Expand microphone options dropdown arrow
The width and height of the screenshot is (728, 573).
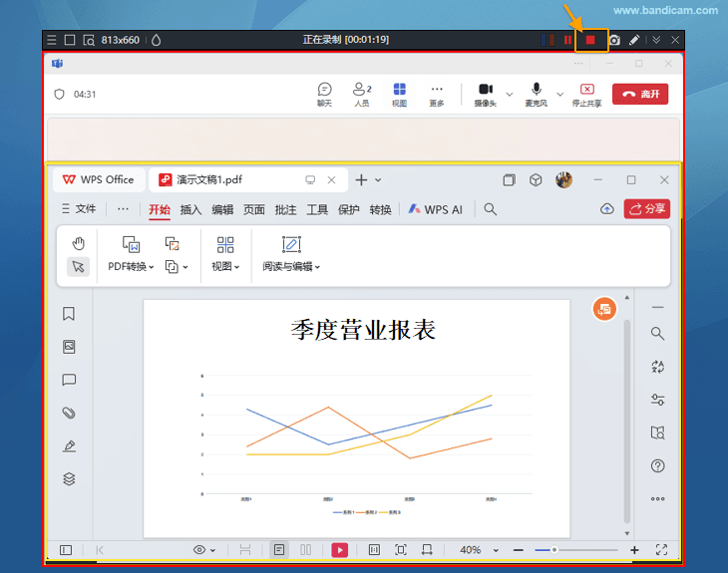tap(560, 95)
